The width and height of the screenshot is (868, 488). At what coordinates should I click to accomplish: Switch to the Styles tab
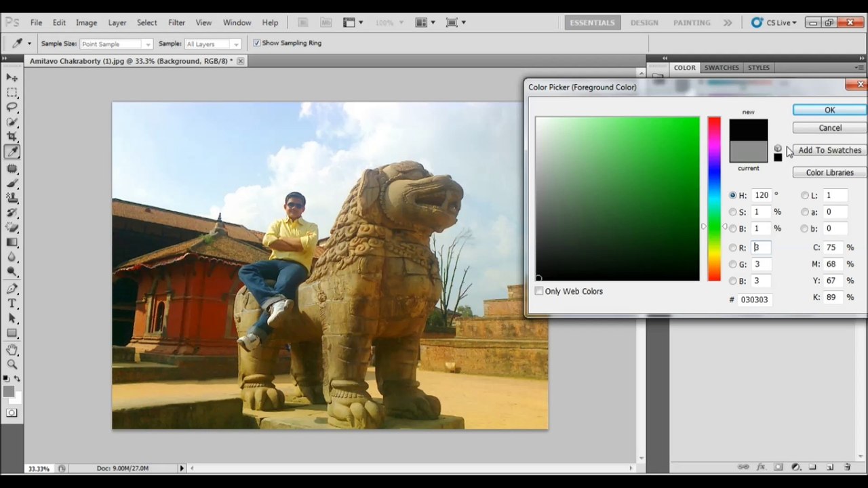759,68
